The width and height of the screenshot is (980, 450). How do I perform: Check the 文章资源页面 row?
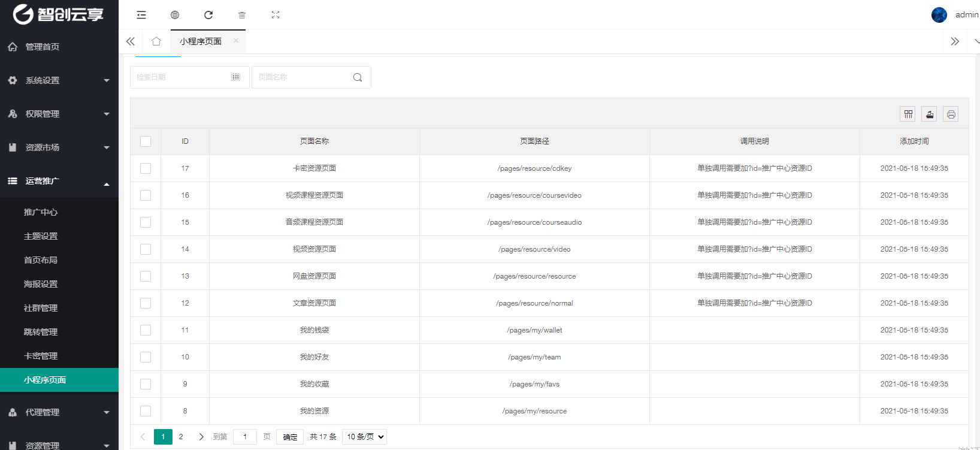point(146,303)
